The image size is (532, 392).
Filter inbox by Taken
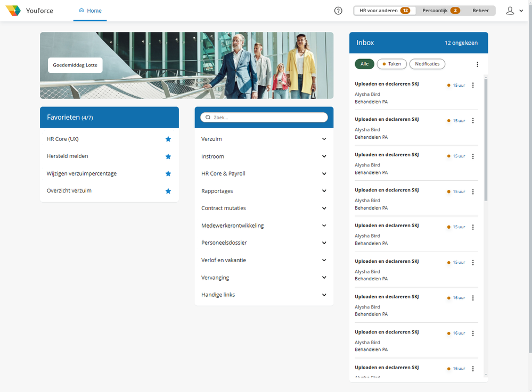click(x=391, y=64)
